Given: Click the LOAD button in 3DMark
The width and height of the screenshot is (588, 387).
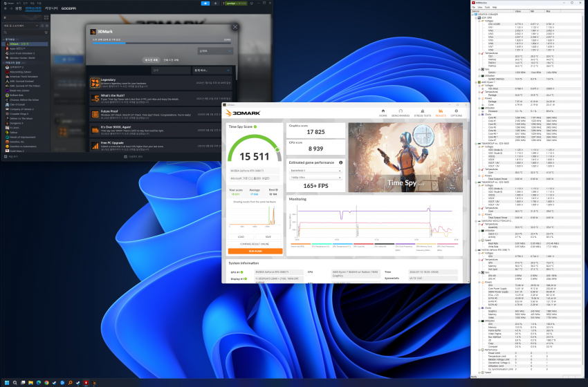Looking at the screenshot, I should (241, 237).
